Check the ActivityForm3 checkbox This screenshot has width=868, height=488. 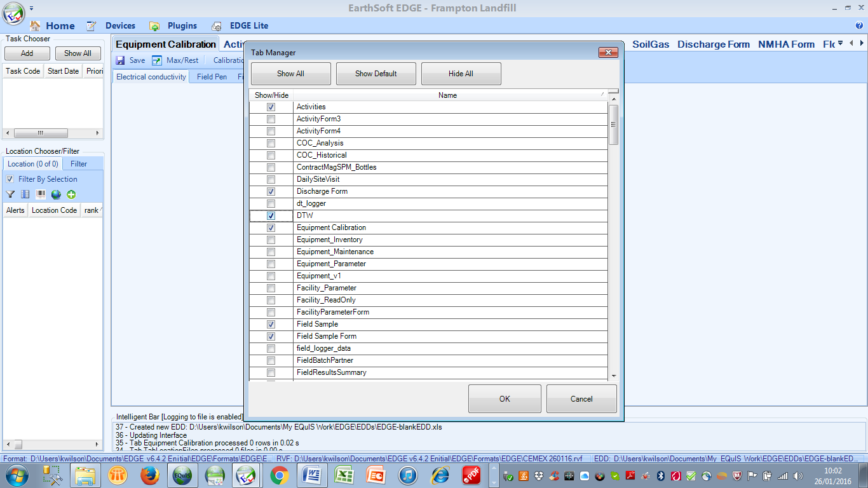pyautogui.click(x=271, y=119)
